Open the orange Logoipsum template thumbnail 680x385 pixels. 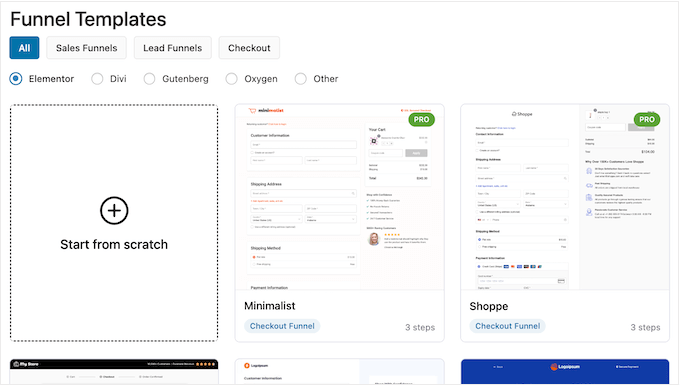click(x=340, y=372)
